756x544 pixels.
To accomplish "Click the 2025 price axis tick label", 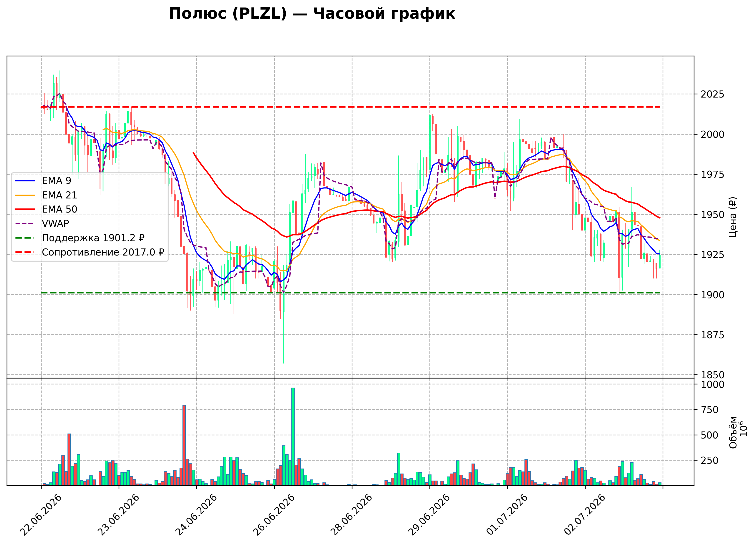I will 712,94.
